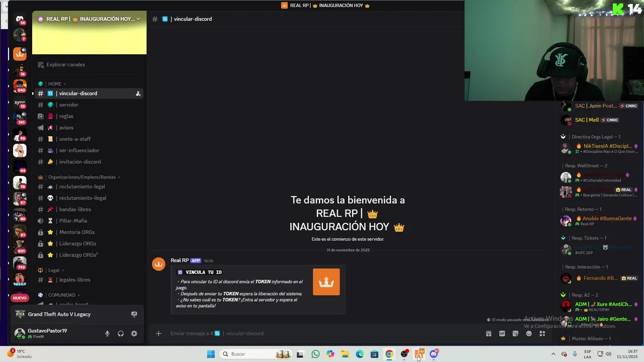The height and width of the screenshot is (362, 644).
Task: Click the Real RP bot avatar
Action: [x=158, y=264]
